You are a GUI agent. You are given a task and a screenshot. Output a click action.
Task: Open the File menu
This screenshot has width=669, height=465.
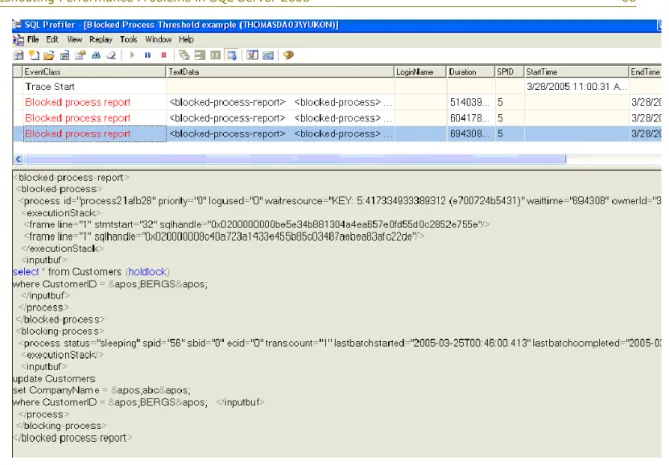tap(33, 40)
